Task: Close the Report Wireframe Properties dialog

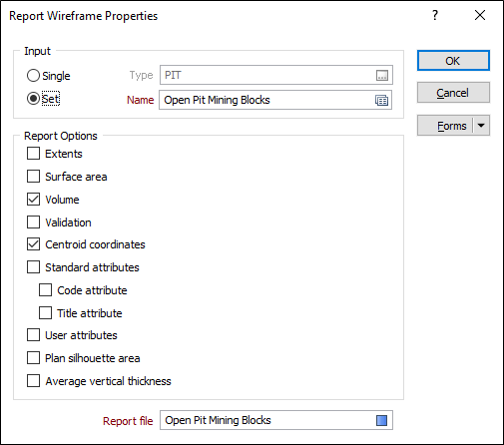Action: click(480, 15)
